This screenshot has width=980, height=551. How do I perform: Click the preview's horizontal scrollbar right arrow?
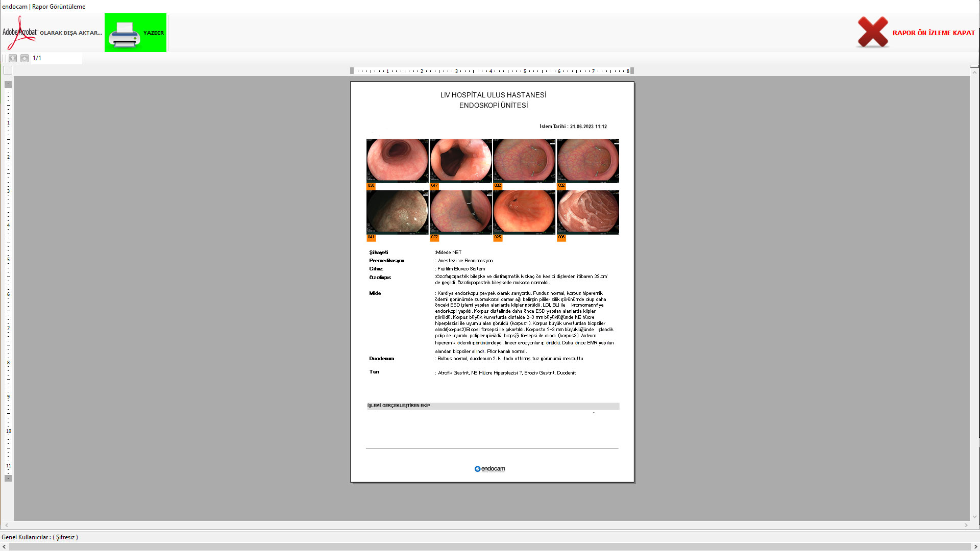966,525
